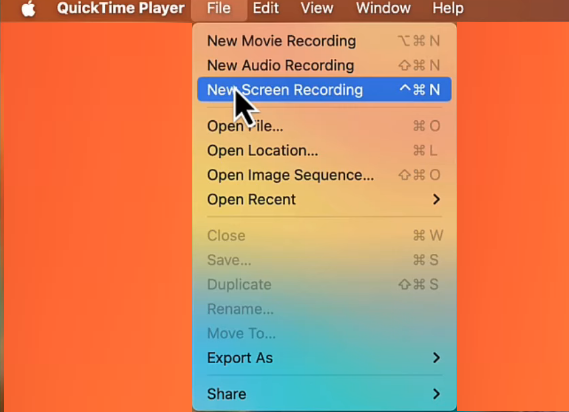Choose New Movie Recording
Screen dimensions: 569x412
pyautogui.click(x=324, y=41)
